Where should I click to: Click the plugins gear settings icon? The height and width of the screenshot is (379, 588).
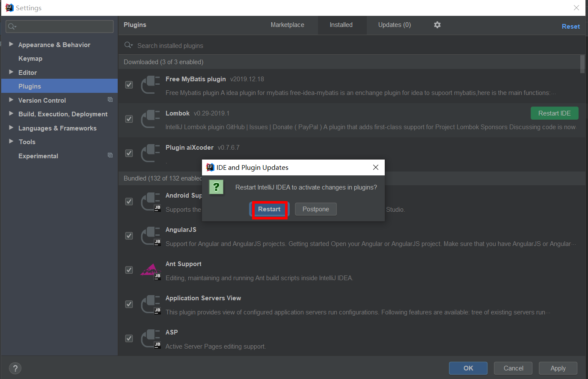(x=437, y=25)
